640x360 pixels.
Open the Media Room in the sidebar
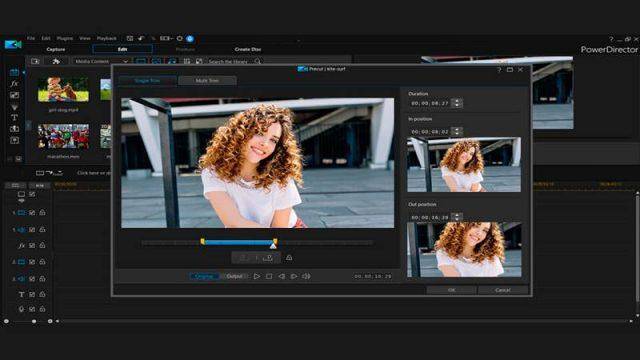pos(14,72)
